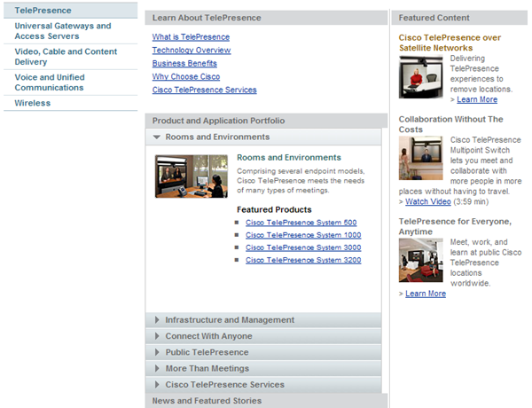Collapse the Rooms and Environments triangle arrow

pyautogui.click(x=156, y=137)
